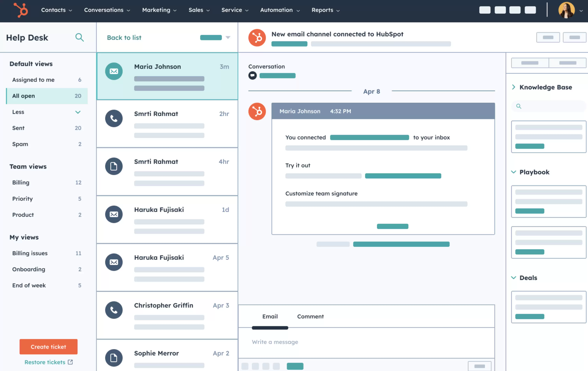Switch to the All open view
Screen dimensions: 588x371
[23, 96]
